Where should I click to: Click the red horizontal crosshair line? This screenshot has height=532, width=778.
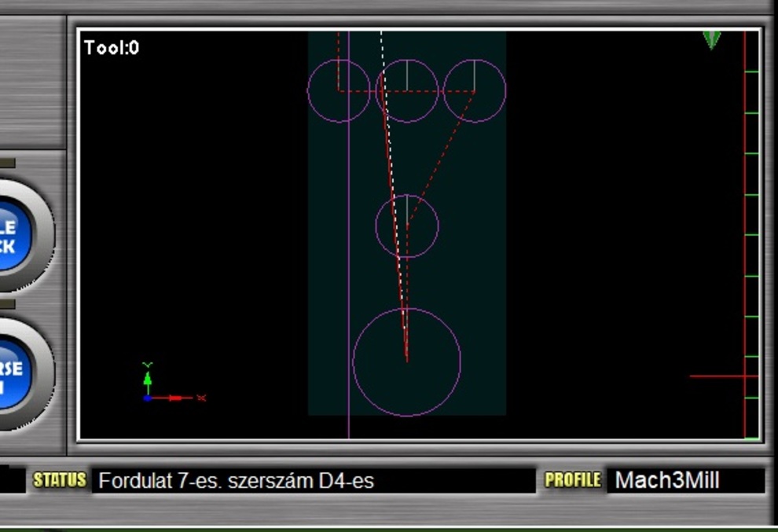point(715,376)
